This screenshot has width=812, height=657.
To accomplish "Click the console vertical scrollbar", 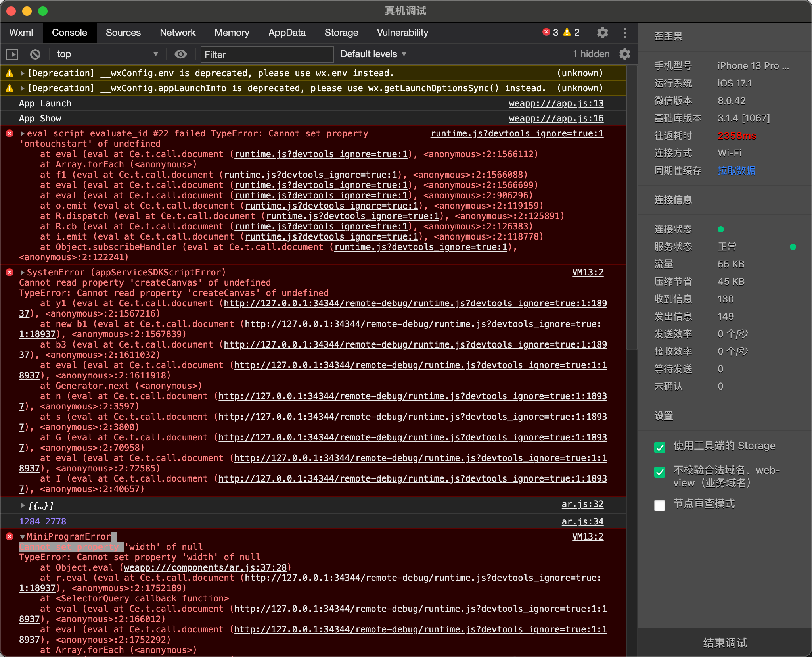I will click(x=632, y=206).
